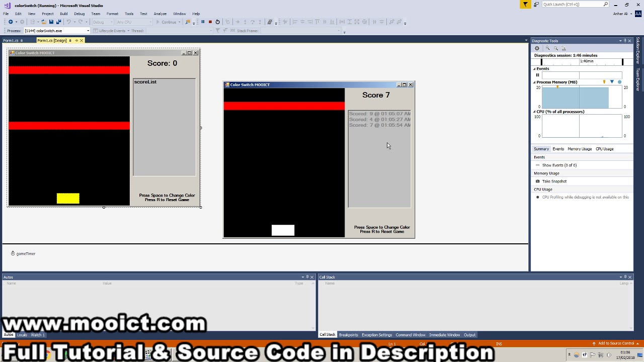Click the feedback flag notification icon
The image size is (644, 362).
pyautogui.click(x=525, y=5)
